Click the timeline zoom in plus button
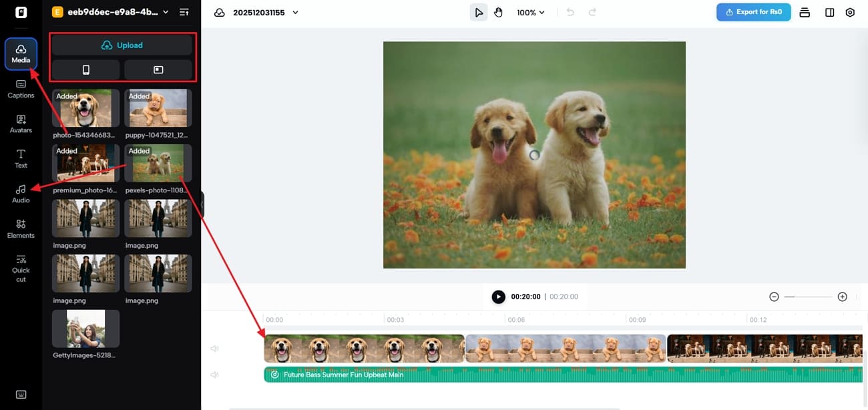The height and width of the screenshot is (410, 868). [x=842, y=296]
